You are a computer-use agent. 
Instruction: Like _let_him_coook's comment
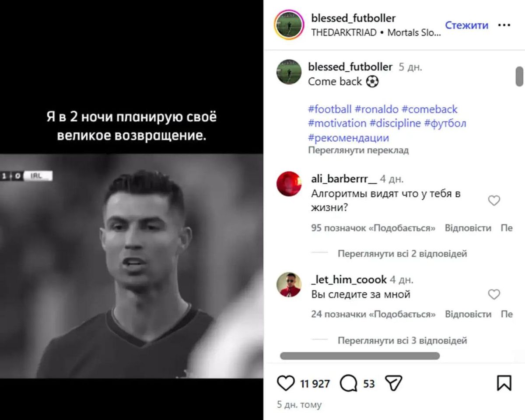tap(494, 294)
